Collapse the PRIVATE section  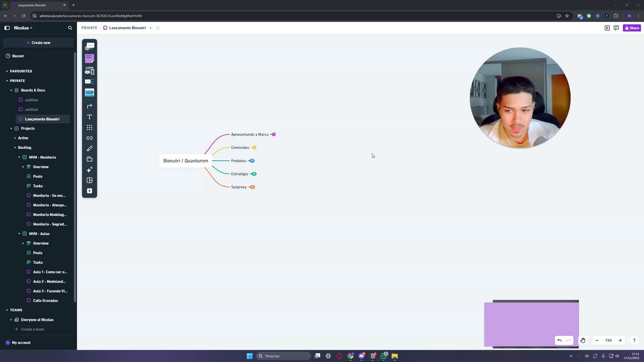(x=7, y=81)
